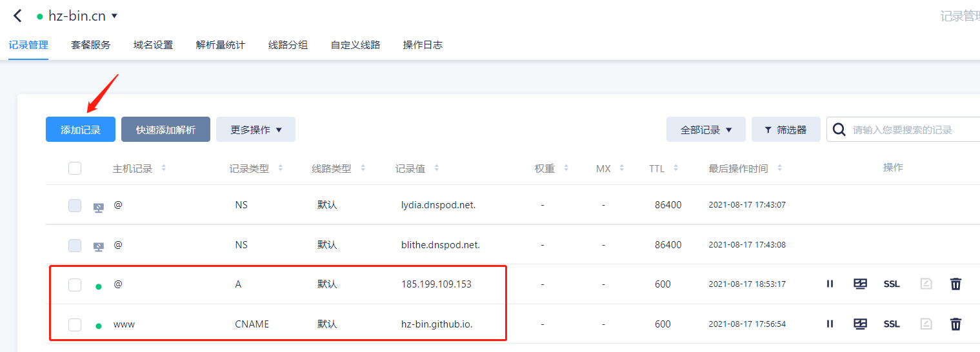Click the system lock icon of blithe record
The image size is (980, 352).
99,247
